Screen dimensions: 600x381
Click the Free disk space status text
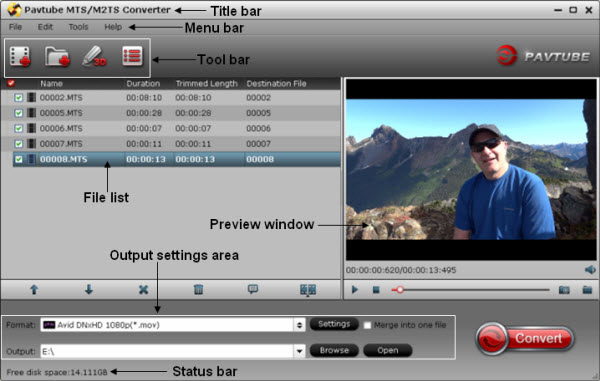[57, 372]
